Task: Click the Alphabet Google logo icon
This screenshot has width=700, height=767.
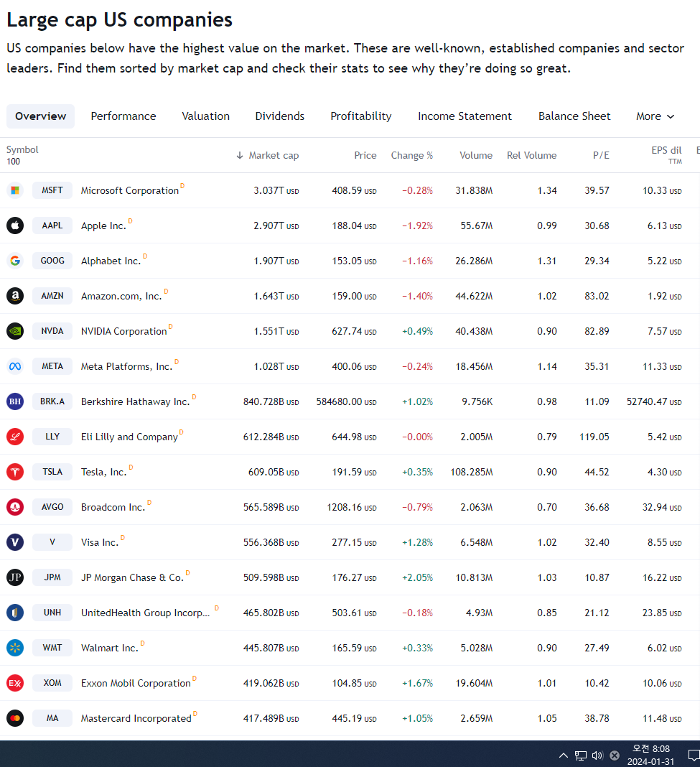Action: pyautogui.click(x=15, y=261)
